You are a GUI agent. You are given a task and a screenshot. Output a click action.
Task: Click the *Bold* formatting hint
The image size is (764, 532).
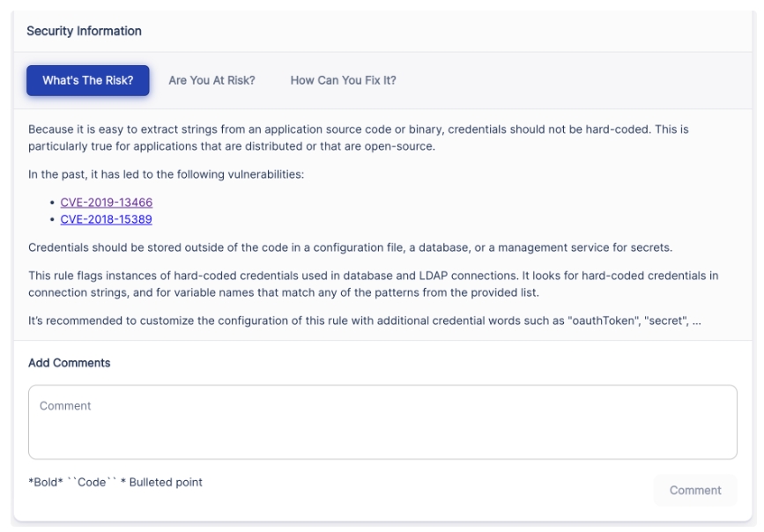click(45, 482)
